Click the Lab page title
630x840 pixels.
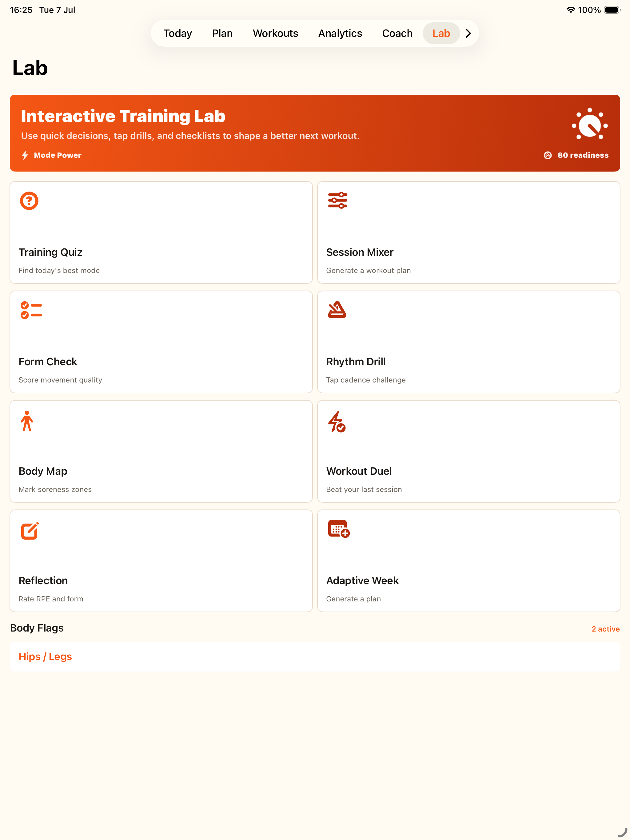[30, 68]
